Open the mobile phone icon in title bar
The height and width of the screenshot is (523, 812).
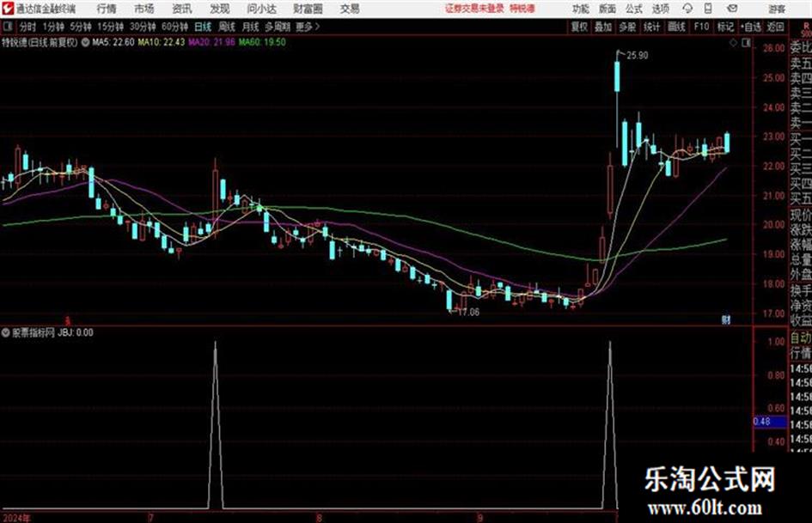point(708,9)
